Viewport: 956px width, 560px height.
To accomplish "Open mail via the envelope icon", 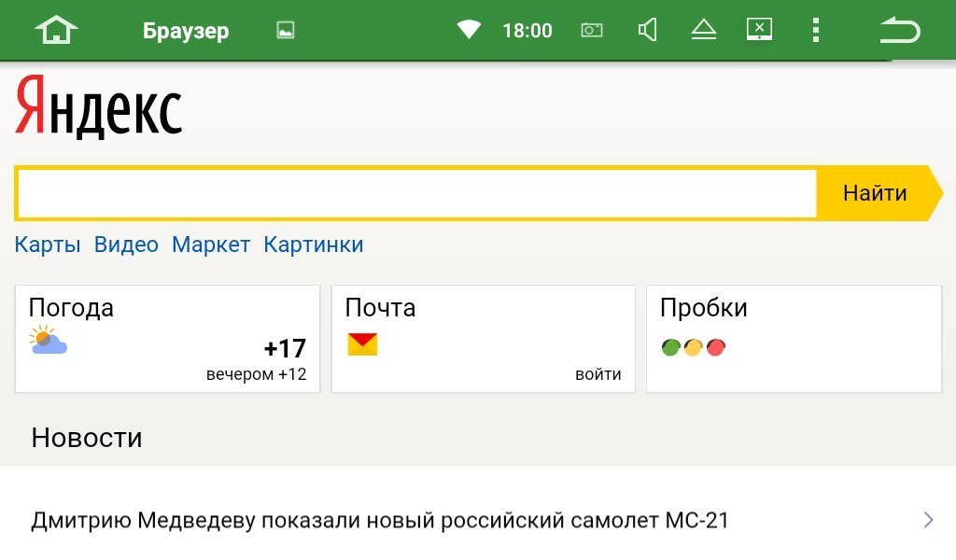I will [x=364, y=343].
